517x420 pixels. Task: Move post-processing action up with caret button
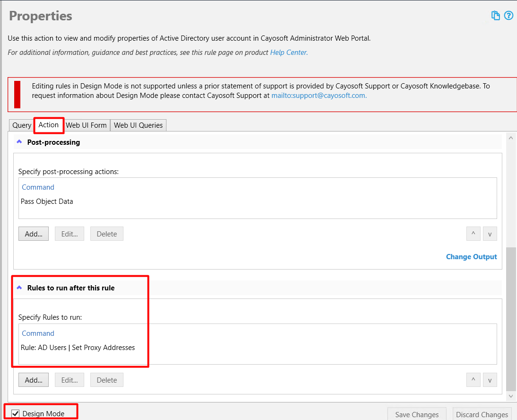pos(473,234)
